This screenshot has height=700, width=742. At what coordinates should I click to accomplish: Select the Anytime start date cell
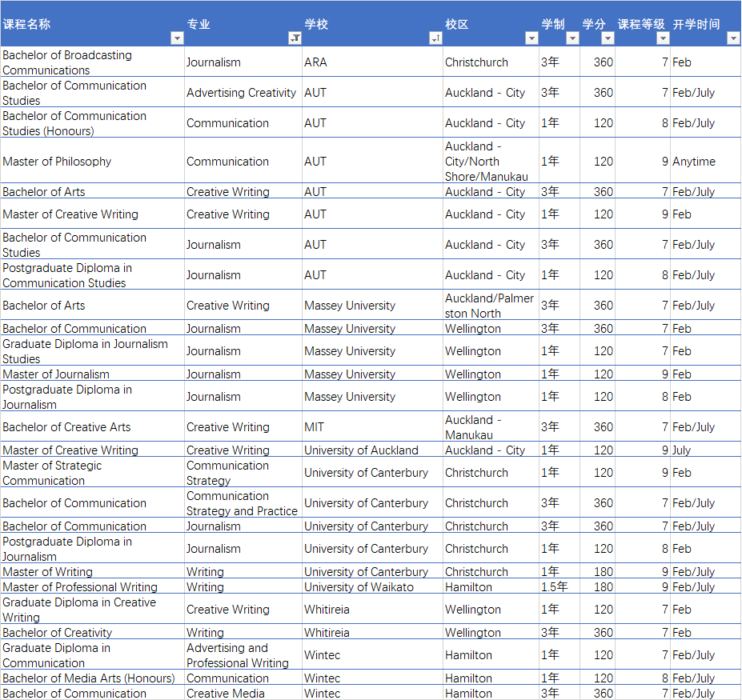[x=705, y=162]
